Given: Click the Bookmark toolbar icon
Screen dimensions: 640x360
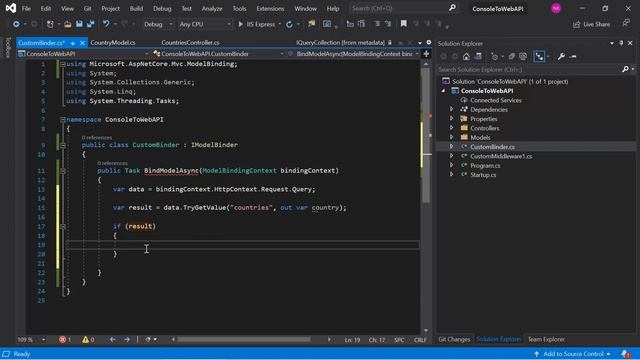Looking at the screenshot, I should click(x=404, y=24).
